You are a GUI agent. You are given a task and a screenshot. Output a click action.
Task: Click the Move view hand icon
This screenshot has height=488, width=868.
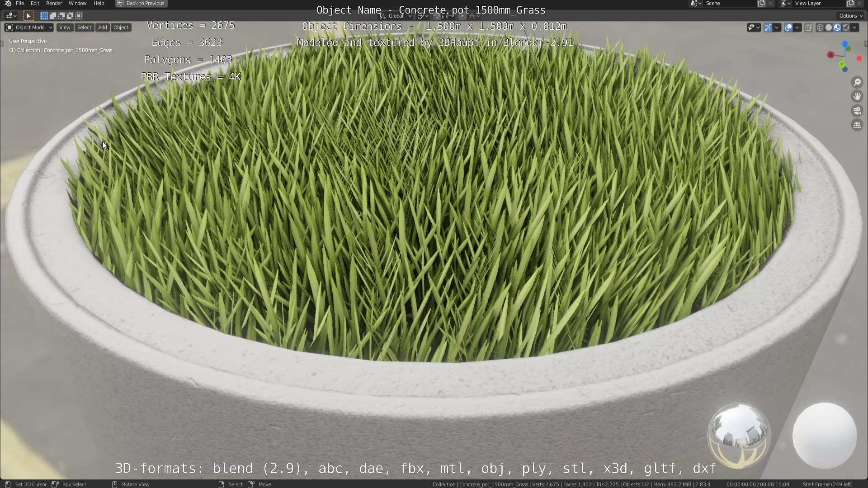pyautogui.click(x=857, y=96)
